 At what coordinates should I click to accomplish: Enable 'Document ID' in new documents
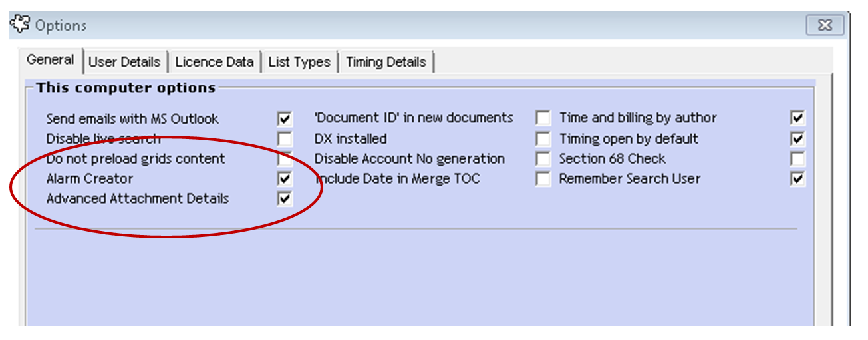[x=543, y=118]
